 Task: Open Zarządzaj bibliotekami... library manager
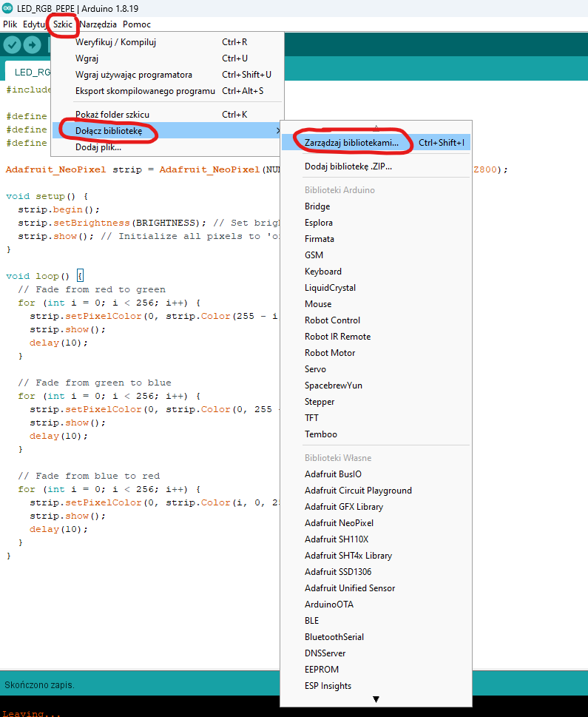click(376, 143)
